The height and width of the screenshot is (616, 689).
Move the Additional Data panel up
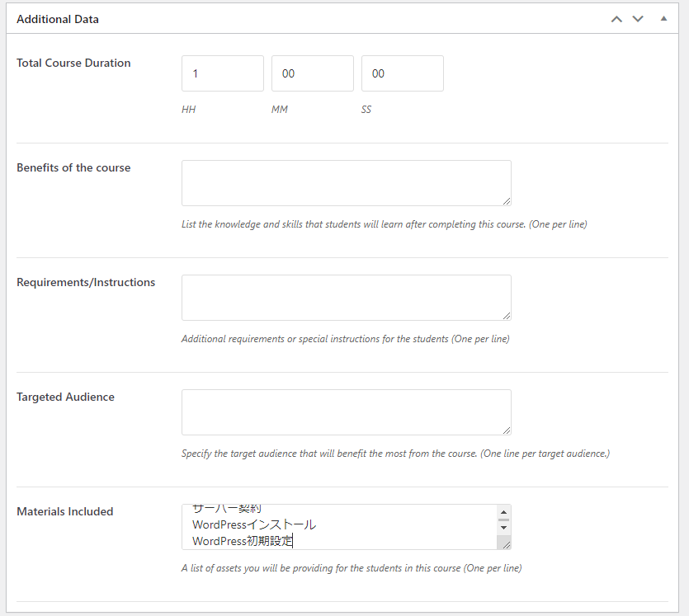coord(616,18)
